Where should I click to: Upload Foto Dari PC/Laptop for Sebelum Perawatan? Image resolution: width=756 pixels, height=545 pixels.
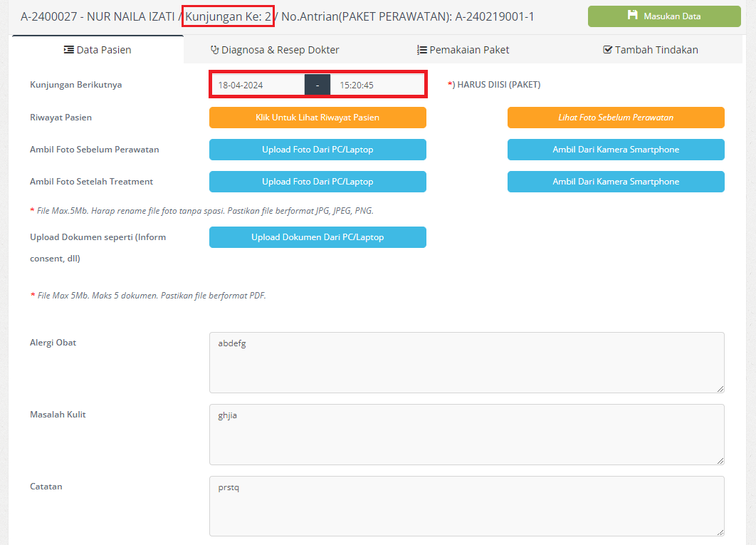point(317,150)
